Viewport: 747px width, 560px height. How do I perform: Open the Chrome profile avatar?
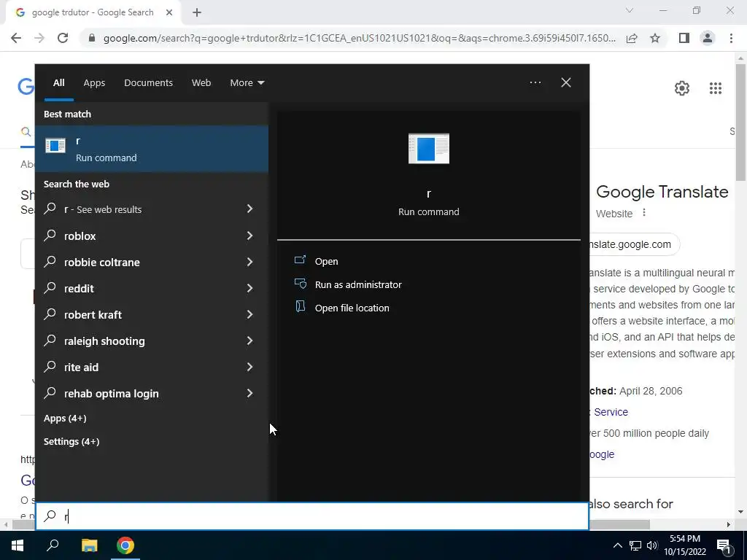pos(708,38)
